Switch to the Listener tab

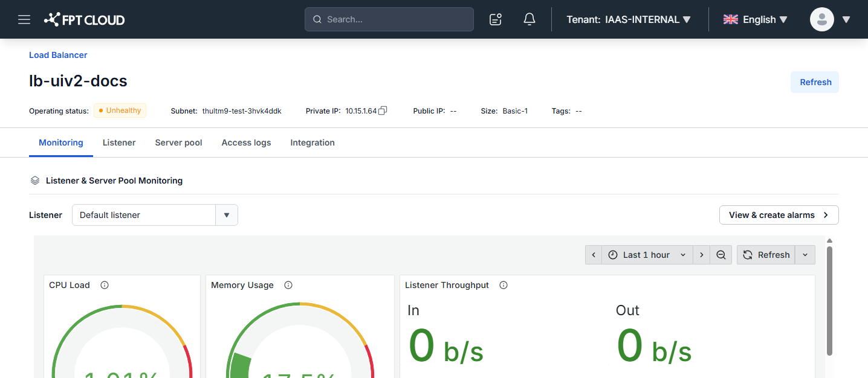click(119, 143)
